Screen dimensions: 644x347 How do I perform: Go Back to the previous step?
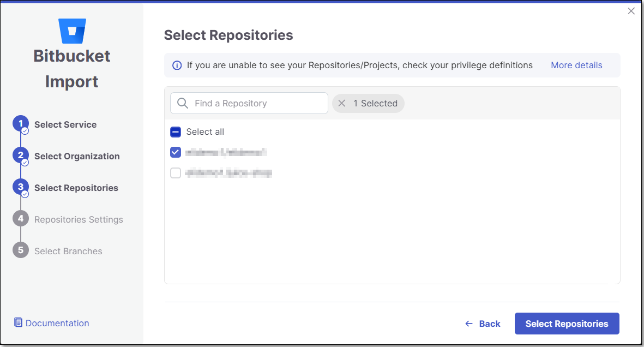tap(483, 324)
